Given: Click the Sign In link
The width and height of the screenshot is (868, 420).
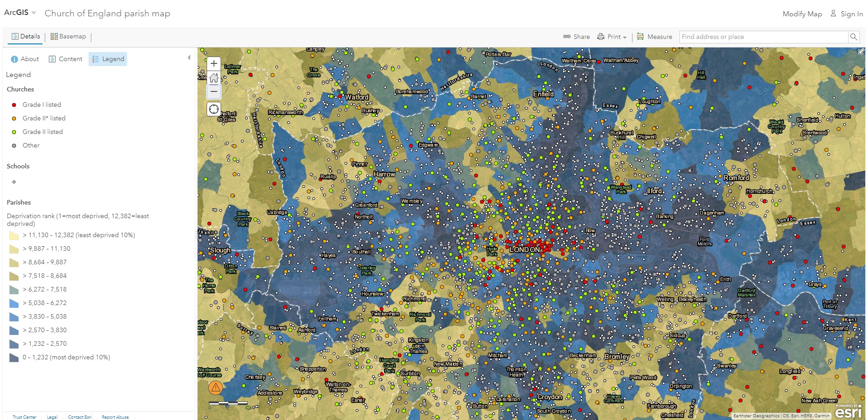Looking at the screenshot, I should click(847, 14).
